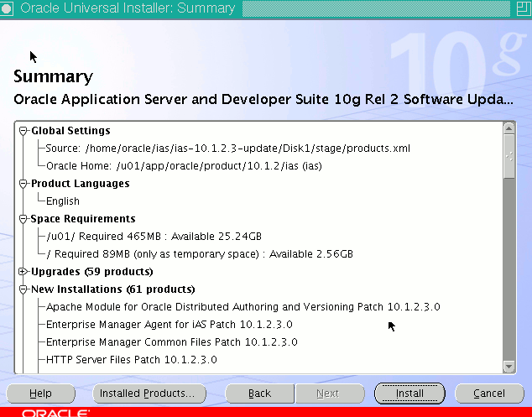Select Apache Module for Oracle Distributed Authoring row
532x417 pixels.
(x=243, y=307)
